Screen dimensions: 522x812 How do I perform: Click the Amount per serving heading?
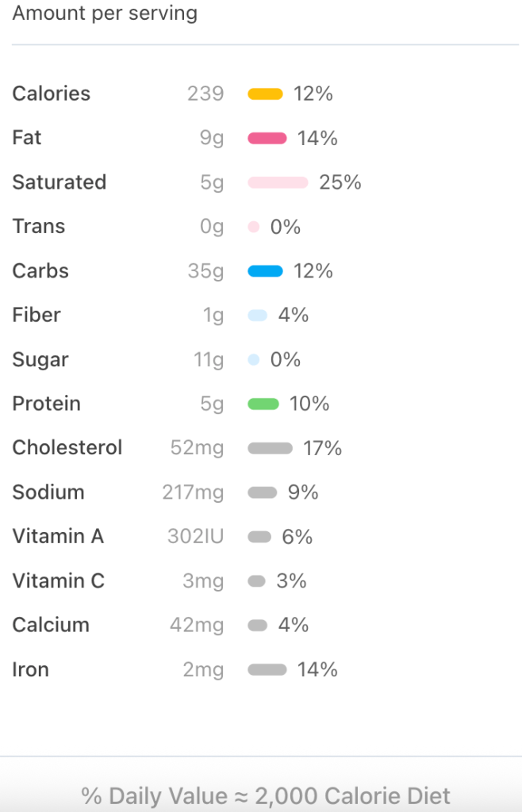(x=105, y=13)
